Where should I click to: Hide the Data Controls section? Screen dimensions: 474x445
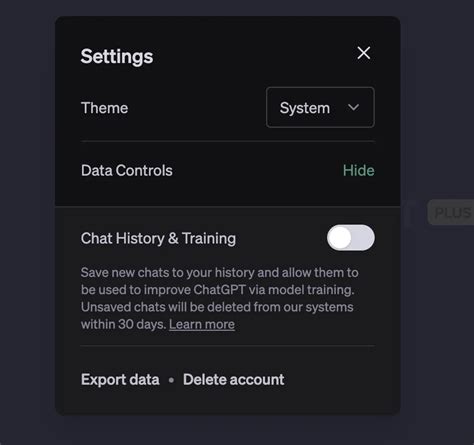coord(359,170)
